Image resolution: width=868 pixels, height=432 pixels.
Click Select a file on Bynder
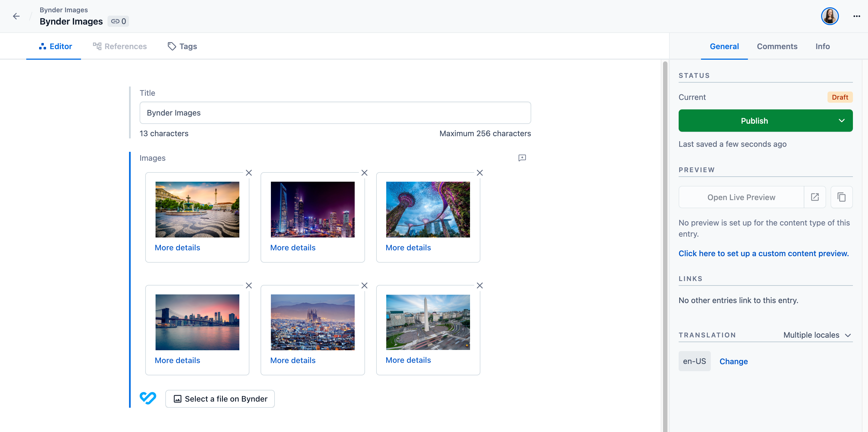(x=220, y=399)
